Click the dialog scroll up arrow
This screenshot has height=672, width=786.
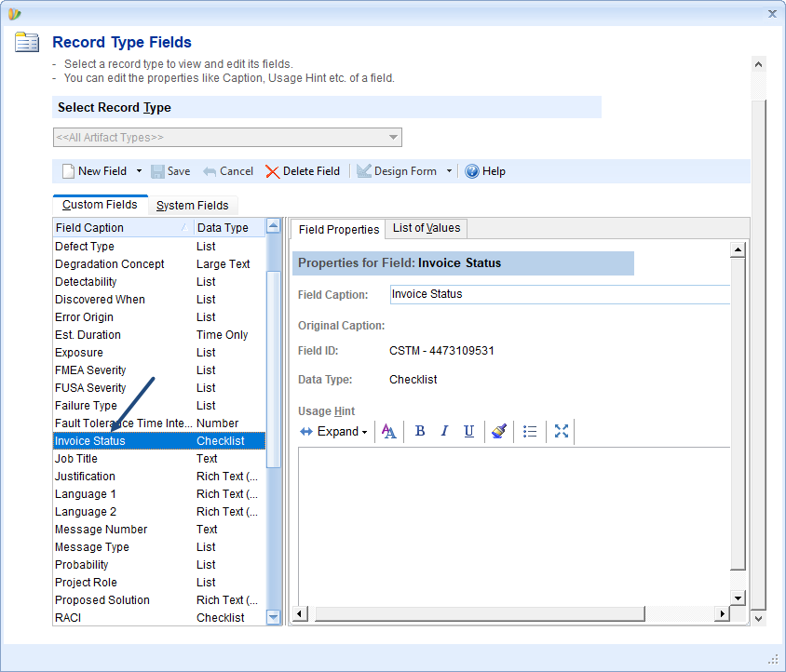758,64
